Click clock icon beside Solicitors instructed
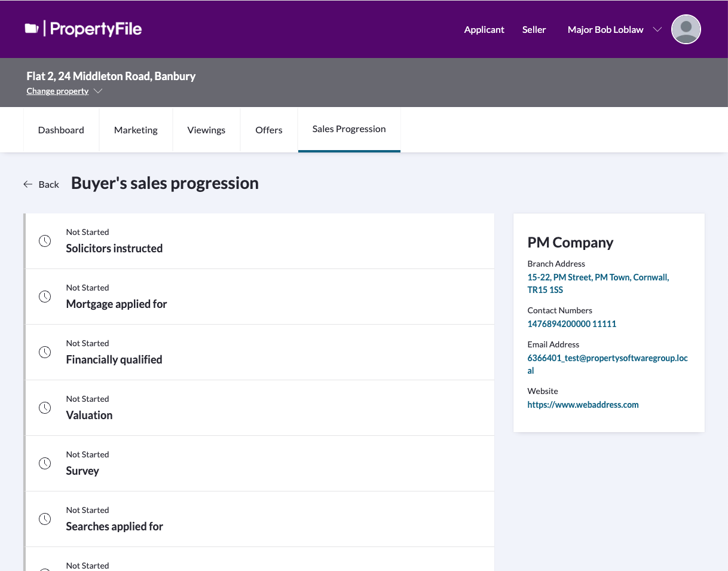Viewport: 728px width, 571px height. (45, 241)
